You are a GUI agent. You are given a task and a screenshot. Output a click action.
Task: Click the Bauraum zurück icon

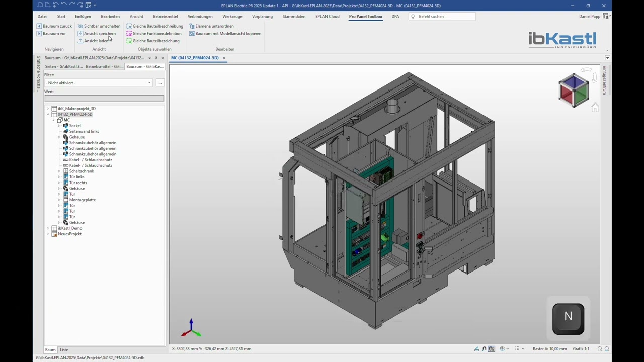tap(39, 26)
